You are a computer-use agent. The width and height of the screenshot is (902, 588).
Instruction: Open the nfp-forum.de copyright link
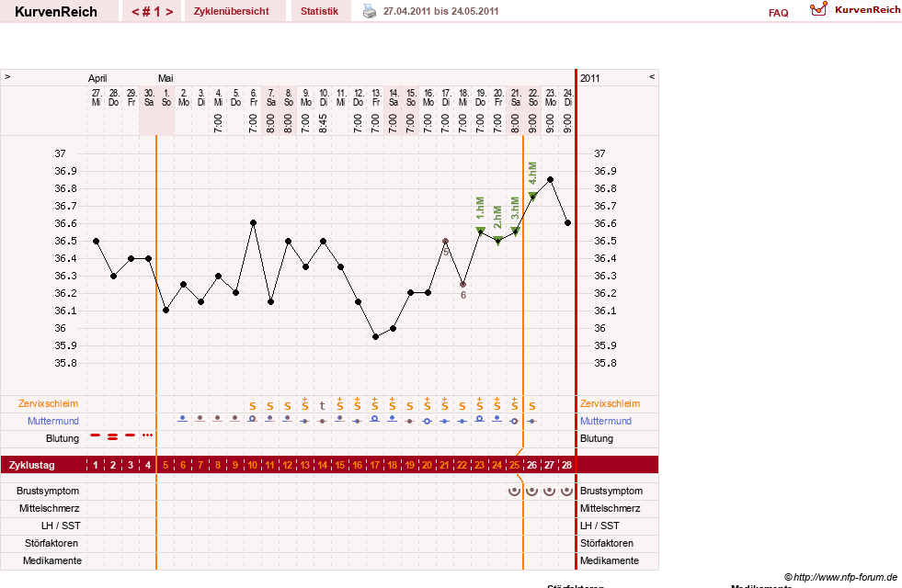840,577
